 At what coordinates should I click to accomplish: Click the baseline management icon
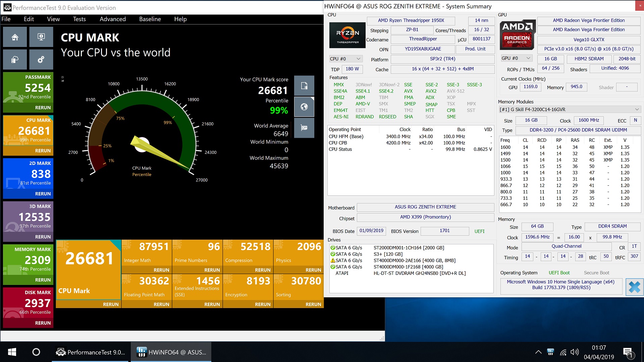[x=15, y=60]
